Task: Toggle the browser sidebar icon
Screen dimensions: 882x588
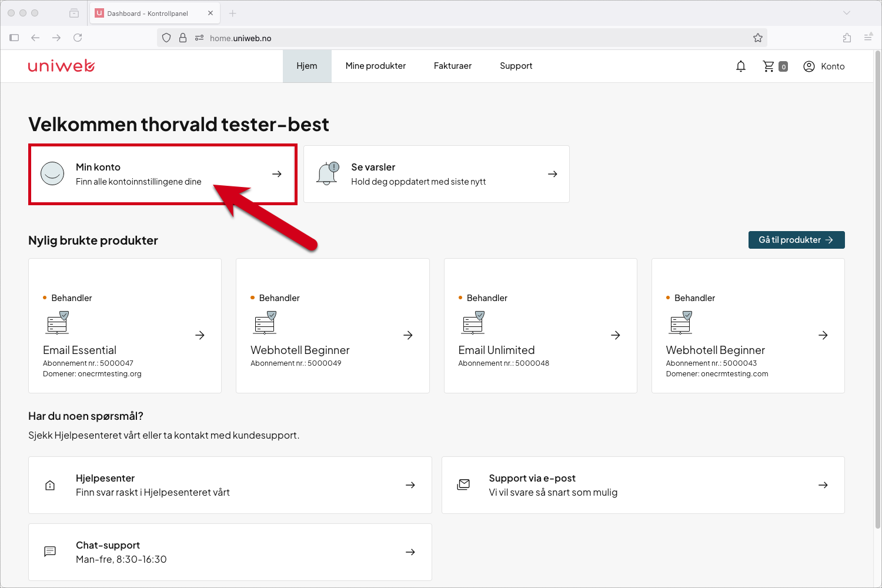Action: 14,38
